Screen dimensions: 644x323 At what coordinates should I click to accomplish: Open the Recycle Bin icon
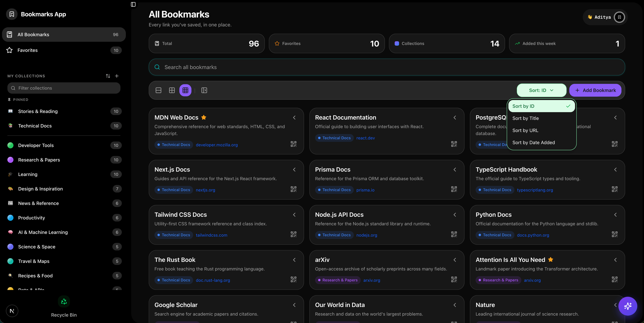[x=64, y=301]
